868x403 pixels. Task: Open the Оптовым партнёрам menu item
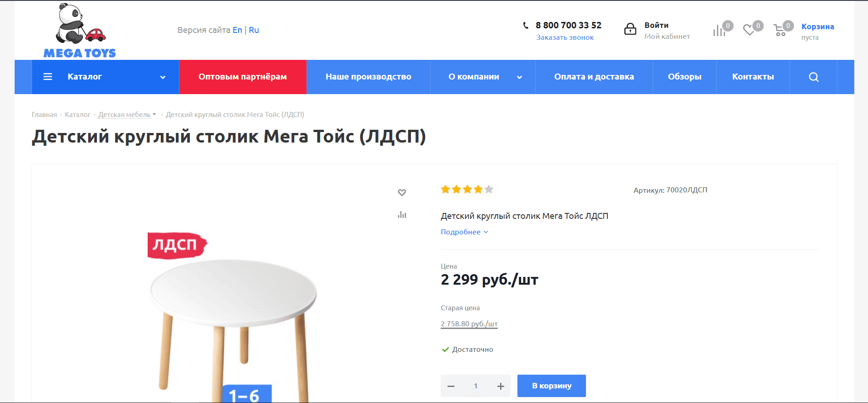pos(242,77)
